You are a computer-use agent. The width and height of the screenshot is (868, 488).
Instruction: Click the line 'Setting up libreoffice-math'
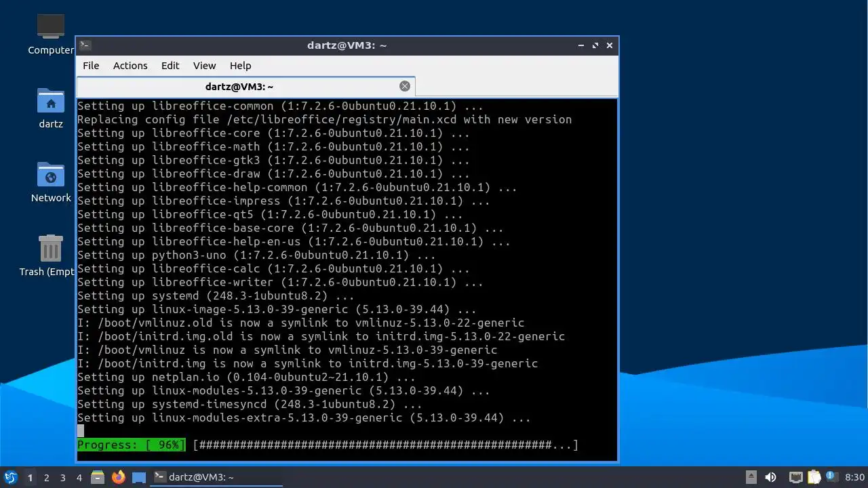pos(273,147)
